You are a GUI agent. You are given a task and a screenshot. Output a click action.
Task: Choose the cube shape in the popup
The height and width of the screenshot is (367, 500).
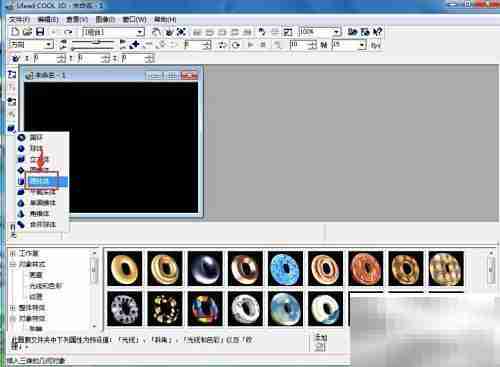click(43, 159)
